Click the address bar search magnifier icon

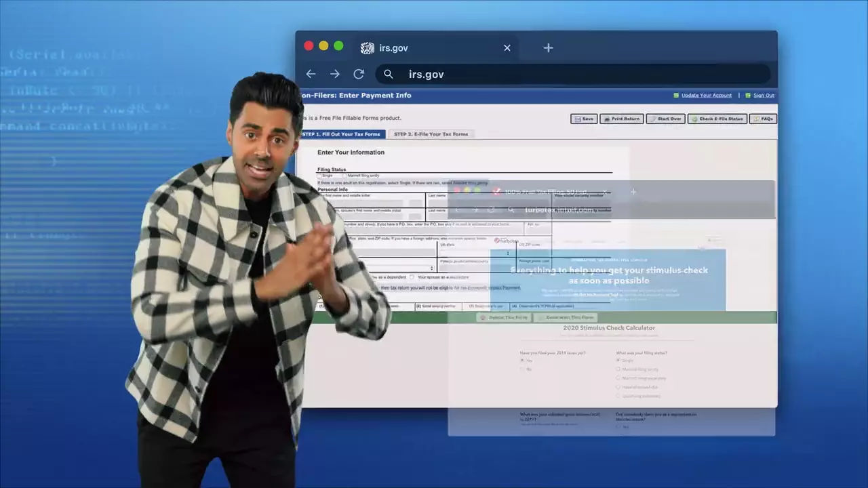click(x=388, y=74)
